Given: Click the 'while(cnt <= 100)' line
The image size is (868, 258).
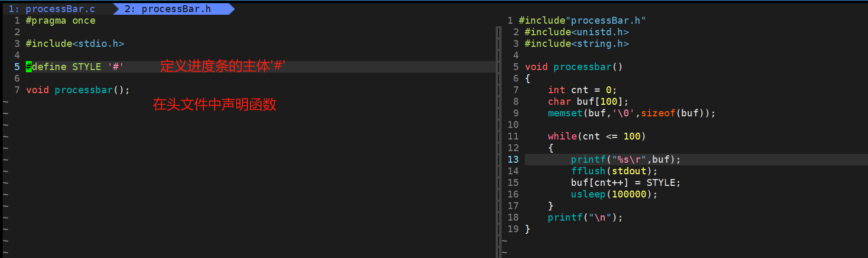Looking at the screenshot, I should tap(597, 136).
